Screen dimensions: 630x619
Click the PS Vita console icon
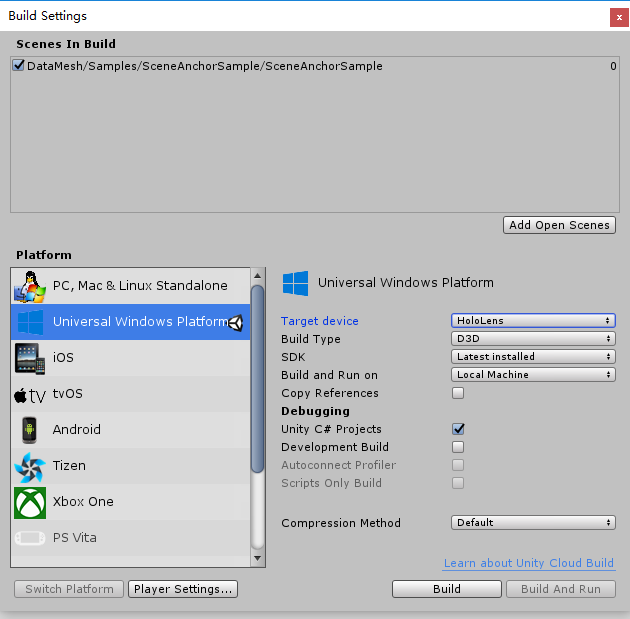(30, 538)
